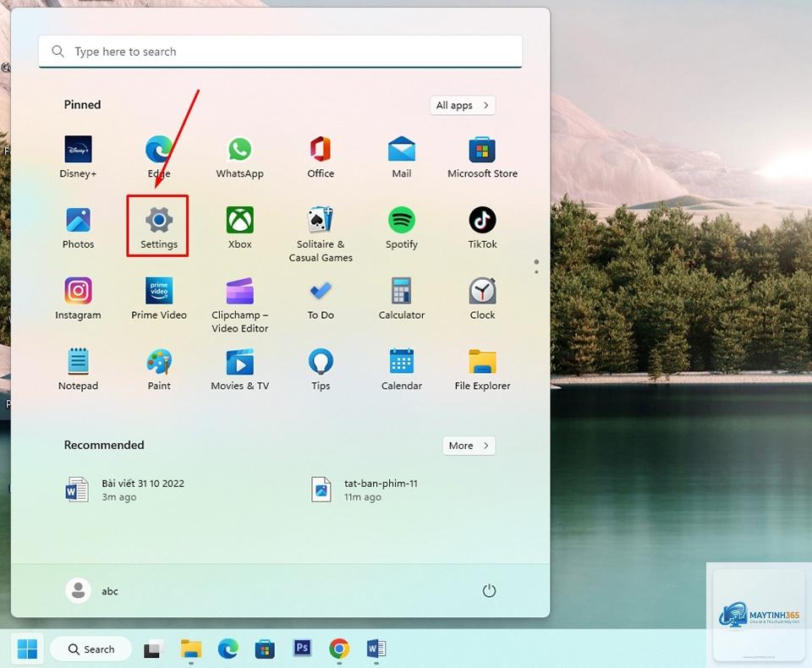This screenshot has width=812, height=668.
Task: Launch Edge from the pinned apps
Action: pos(159,157)
